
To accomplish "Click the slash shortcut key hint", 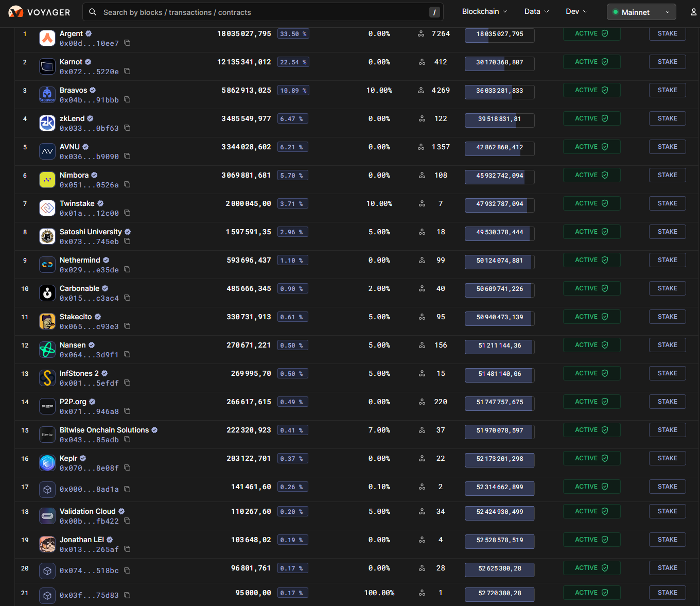I will tap(434, 12).
